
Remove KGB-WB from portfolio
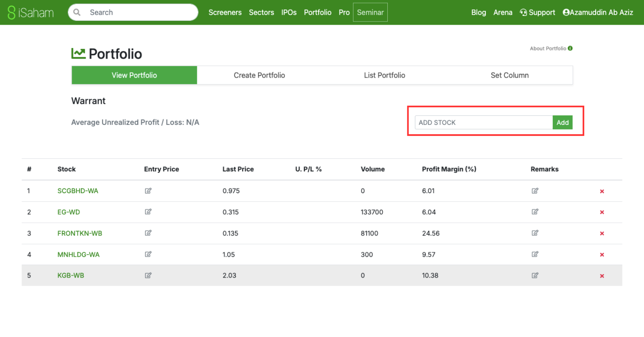[x=602, y=276]
